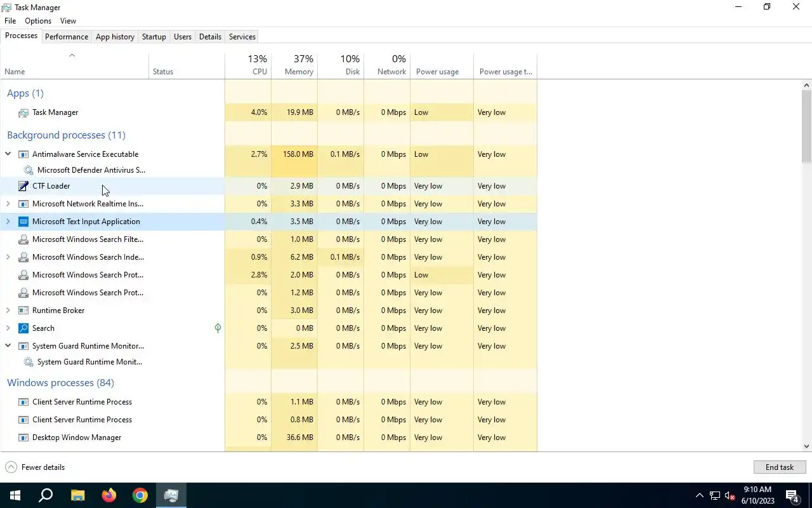The image size is (812, 508).
Task: Click the Microsoft Text Input Application icon
Action: (23, 222)
